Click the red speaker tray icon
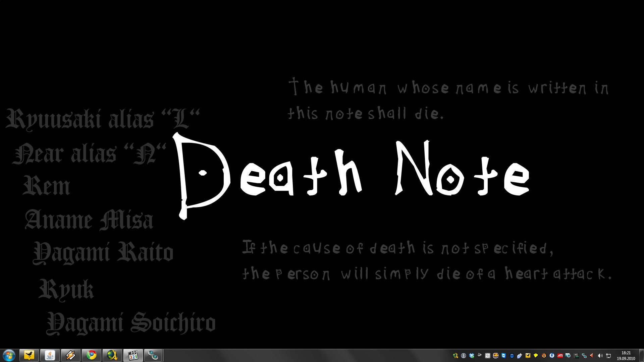644x362 pixels. point(591,356)
